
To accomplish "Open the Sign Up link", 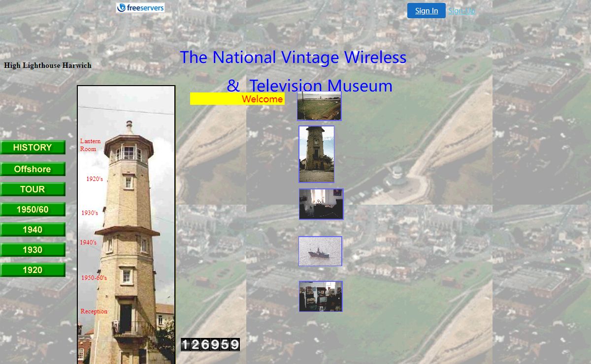I will [461, 11].
